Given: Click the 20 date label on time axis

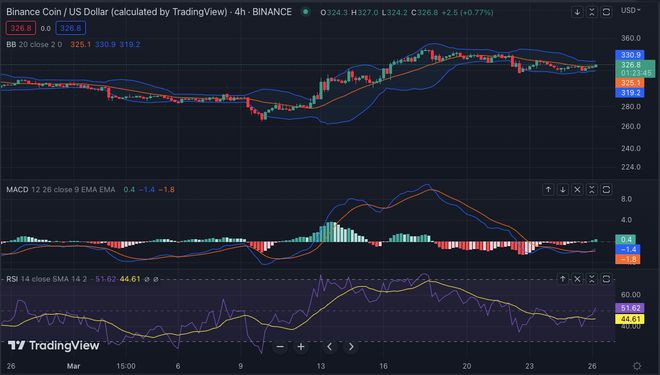Looking at the screenshot, I should point(466,366).
